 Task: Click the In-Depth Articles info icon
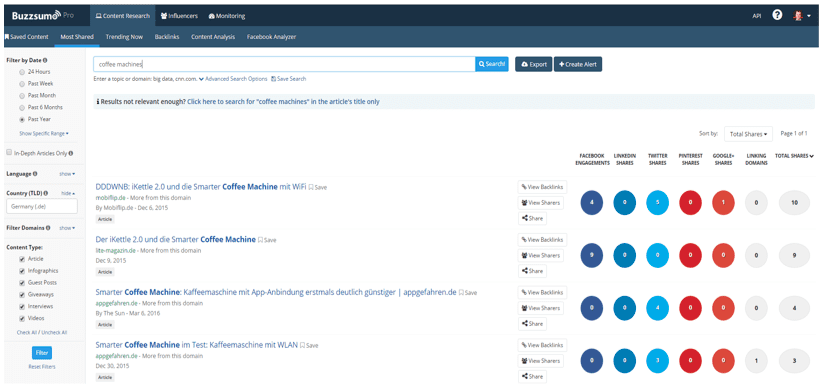pyautogui.click(x=71, y=153)
